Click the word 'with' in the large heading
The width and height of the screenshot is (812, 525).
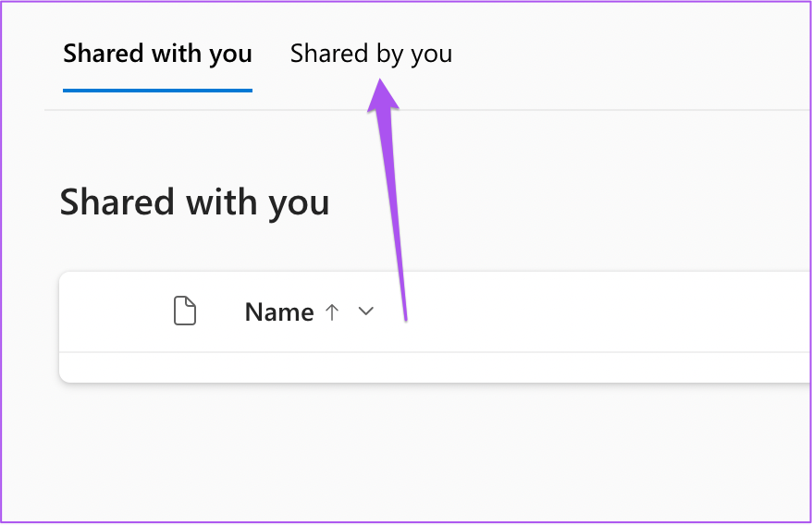(x=222, y=201)
